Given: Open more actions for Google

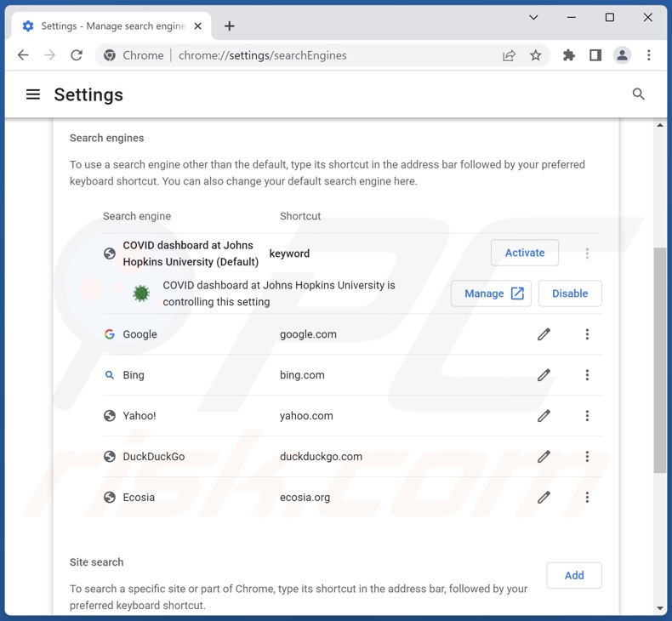Looking at the screenshot, I should pyautogui.click(x=587, y=334).
